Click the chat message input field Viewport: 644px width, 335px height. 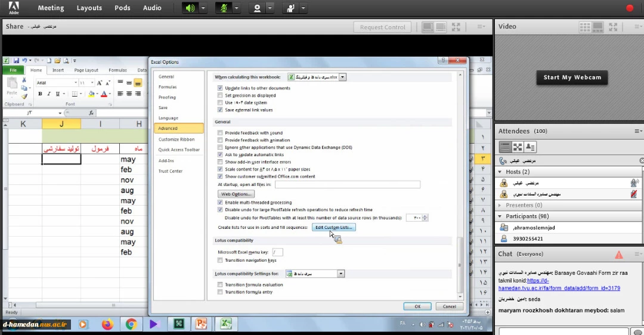tap(563, 331)
